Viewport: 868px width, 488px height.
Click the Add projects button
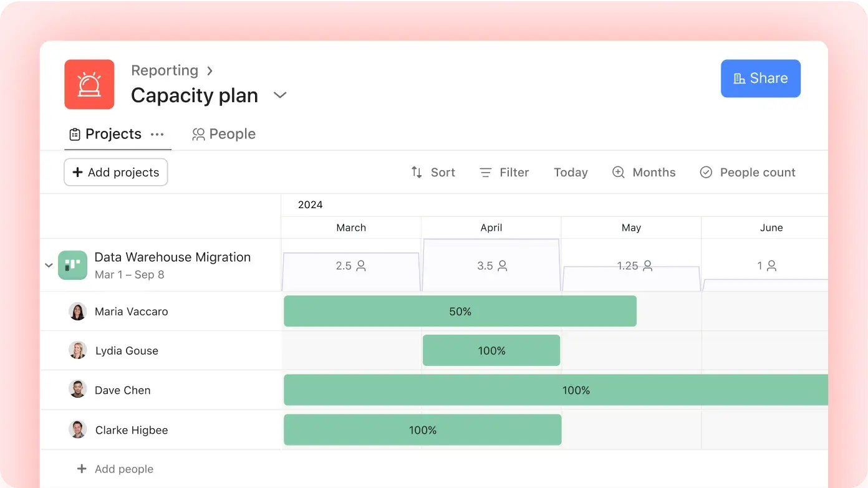(116, 173)
